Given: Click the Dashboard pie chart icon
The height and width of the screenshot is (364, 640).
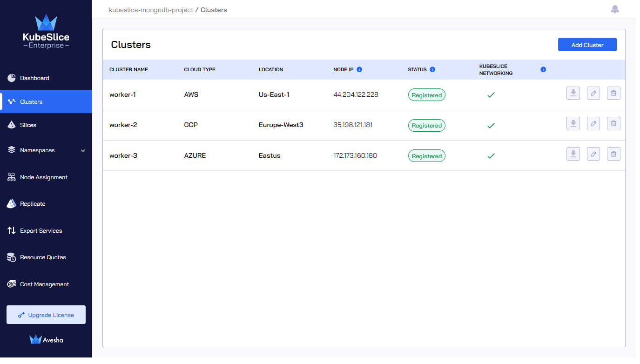Looking at the screenshot, I should click(x=12, y=78).
